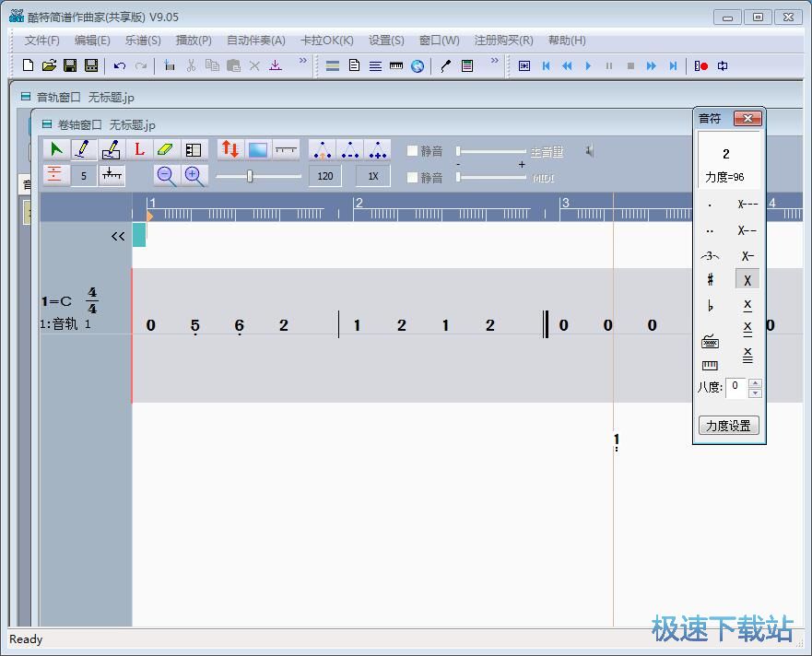812x656 pixels.
Task: Click the 120 tempo button
Action: [x=324, y=176]
